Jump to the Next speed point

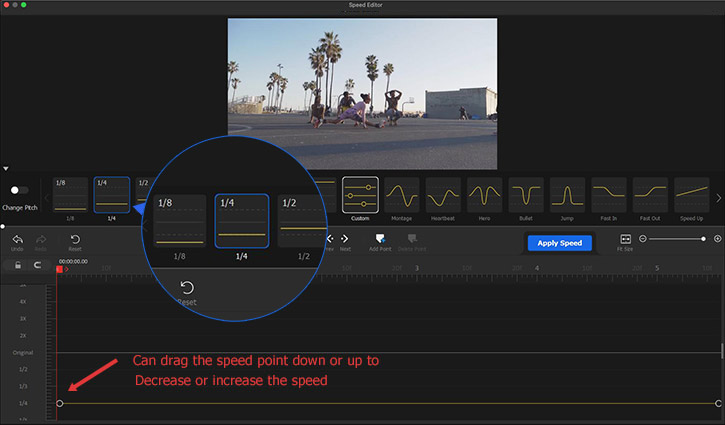[x=345, y=239]
